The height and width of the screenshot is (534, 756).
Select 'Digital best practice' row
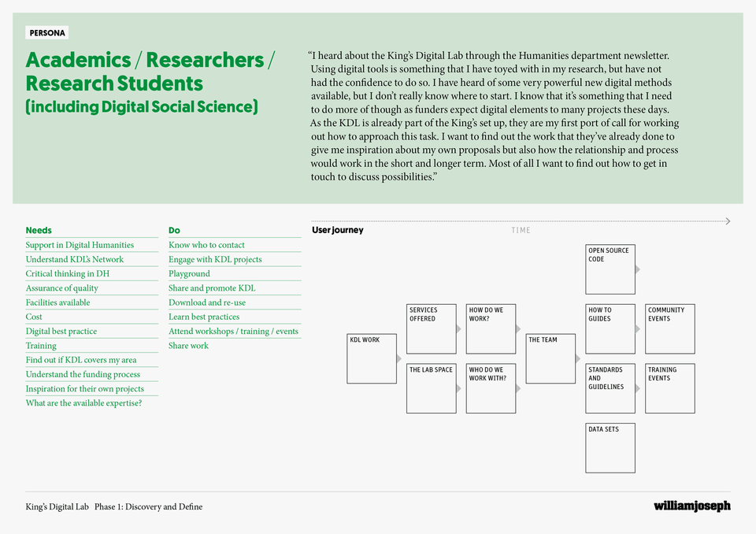coord(91,332)
